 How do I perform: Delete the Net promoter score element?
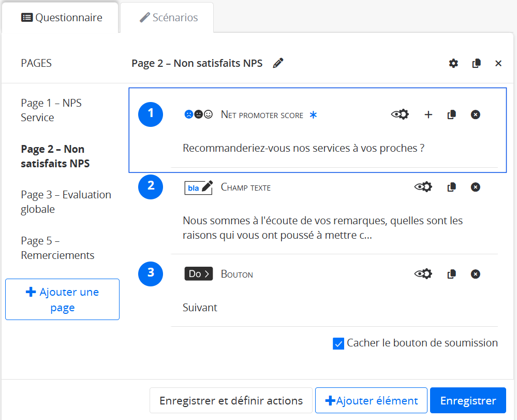pos(475,114)
